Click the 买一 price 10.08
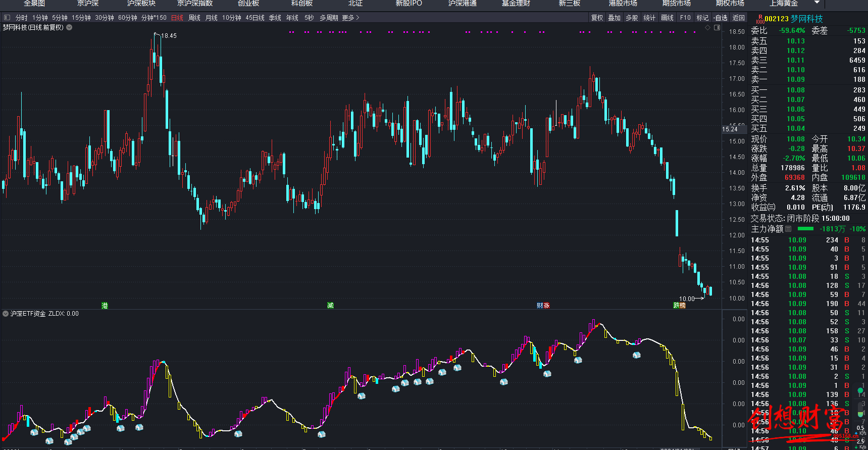868x450 pixels. click(x=796, y=90)
